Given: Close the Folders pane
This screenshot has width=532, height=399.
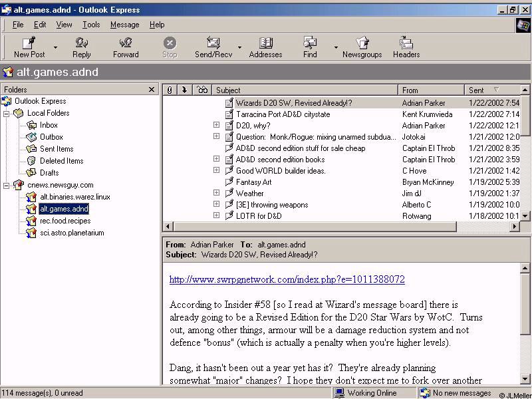Looking at the screenshot, I should click(x=152, y=90).
